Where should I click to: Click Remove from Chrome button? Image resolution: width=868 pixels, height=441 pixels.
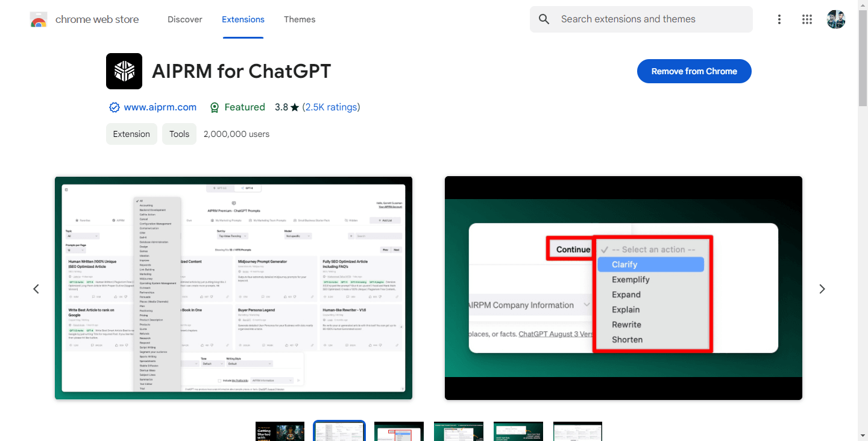pyautogui.click(x=694, y=71)
